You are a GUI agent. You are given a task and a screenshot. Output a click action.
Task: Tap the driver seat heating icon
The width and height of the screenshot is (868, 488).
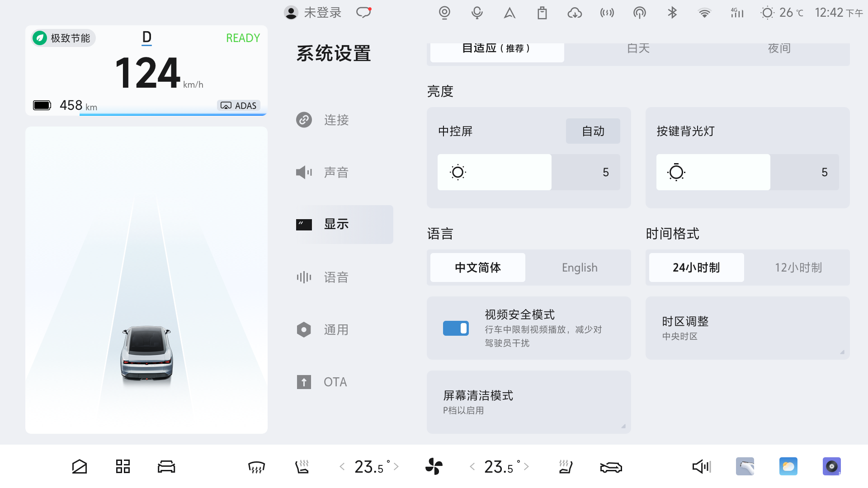pos(302,466)
